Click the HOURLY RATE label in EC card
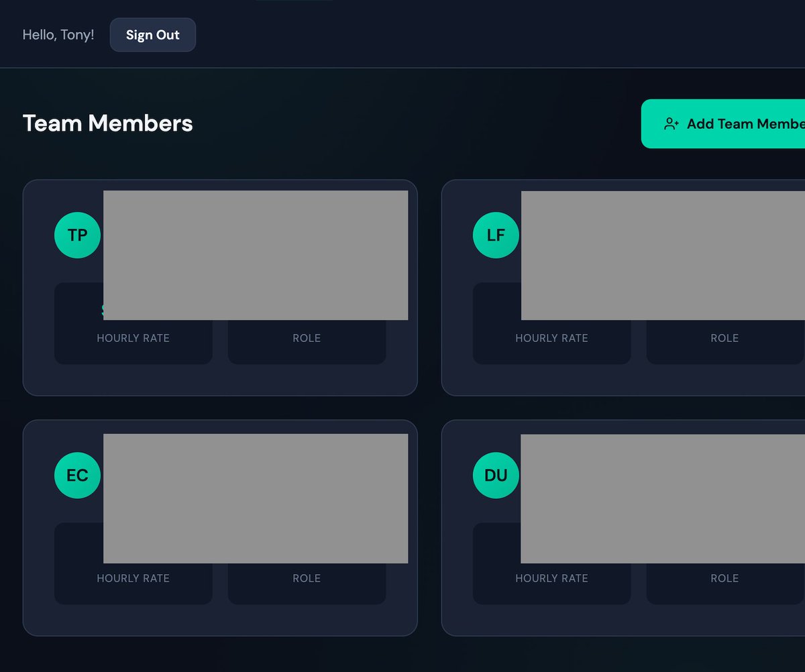Viewport: 805px width, 672px height. click(133, 578)
